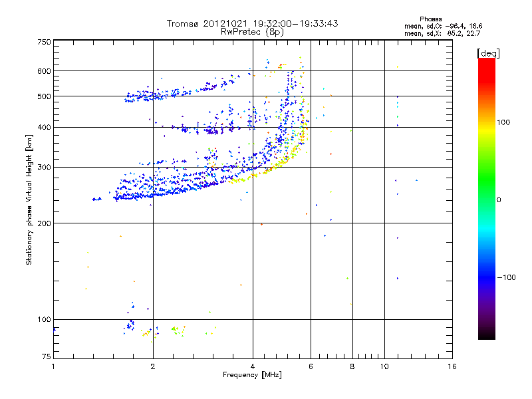532x399 pixels.
Task: Click the x-axis label '6'
Action: 311,366
